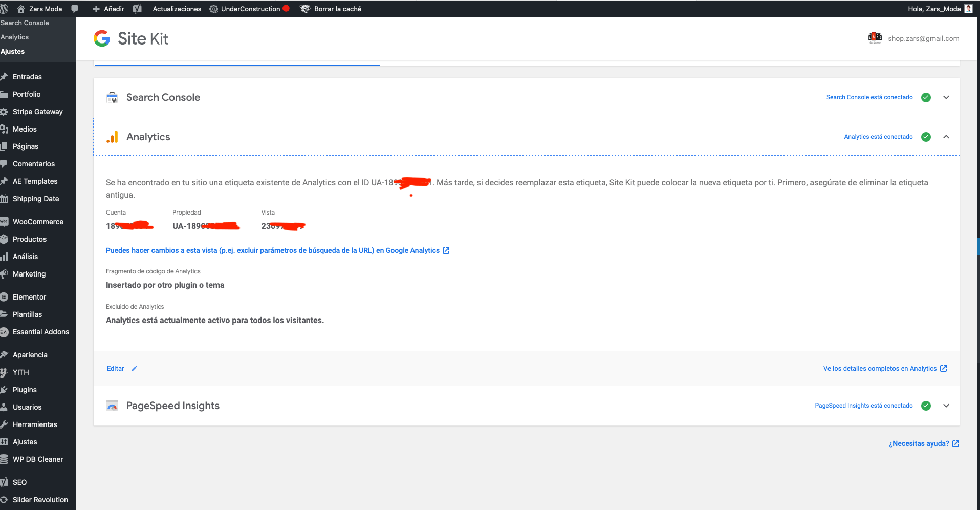Open the comments bubble icon in the admin bar
This screenshot has width=980, height=510.
pyautogui.click(x=75, y=9)
